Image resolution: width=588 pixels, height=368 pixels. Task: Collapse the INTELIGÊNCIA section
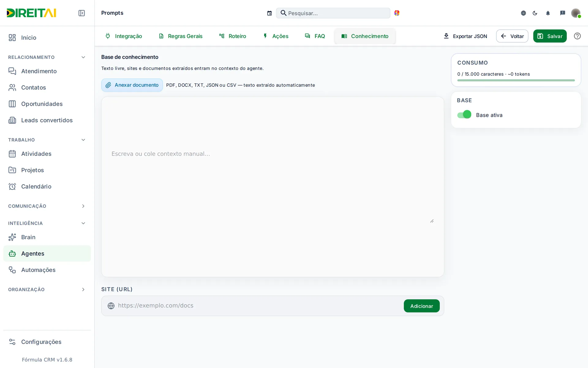click(47, 223)
